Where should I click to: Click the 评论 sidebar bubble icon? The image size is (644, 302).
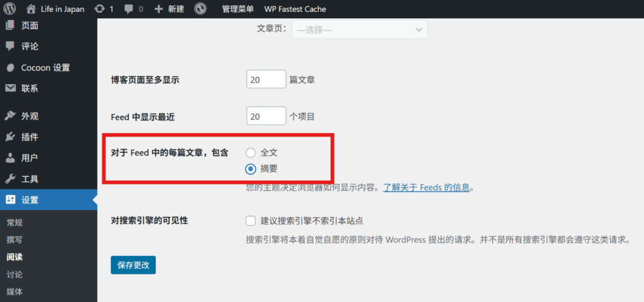10,47
